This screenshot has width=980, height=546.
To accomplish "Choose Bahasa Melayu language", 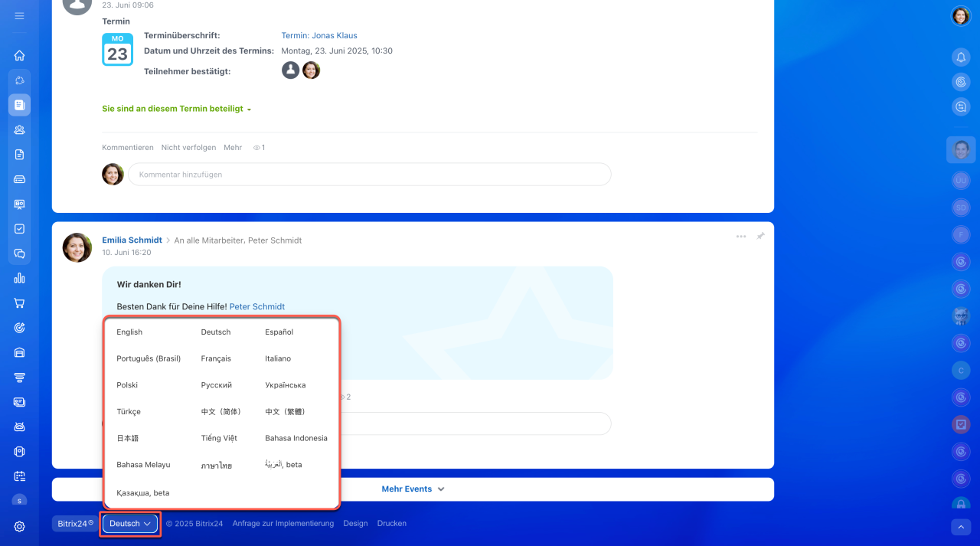I will tap(143, 465).
